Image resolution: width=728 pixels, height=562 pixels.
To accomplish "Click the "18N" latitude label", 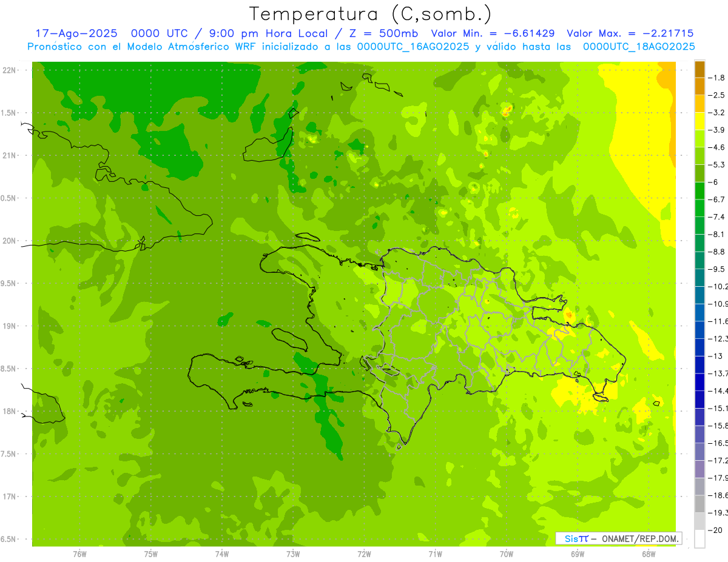I will tap(8, 412).
